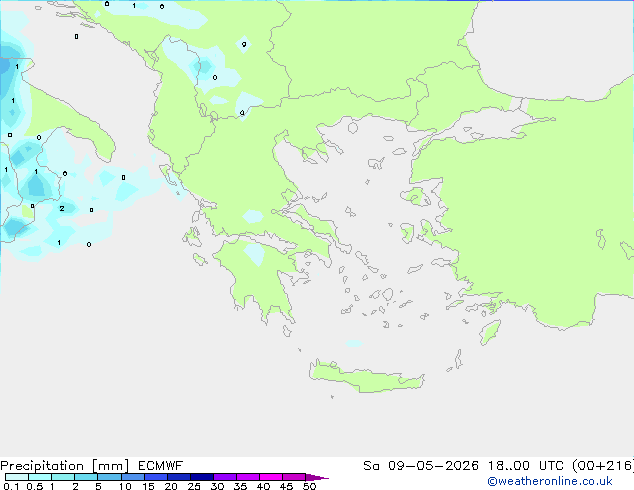This screenshot has height=490, width=634.
Task: Pick the dark navy legend swatch above 25
Action: tap(202, 477)
